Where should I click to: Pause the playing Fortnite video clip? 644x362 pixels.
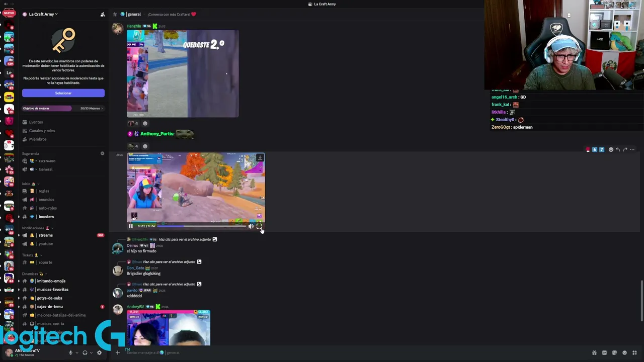(131, 226)
